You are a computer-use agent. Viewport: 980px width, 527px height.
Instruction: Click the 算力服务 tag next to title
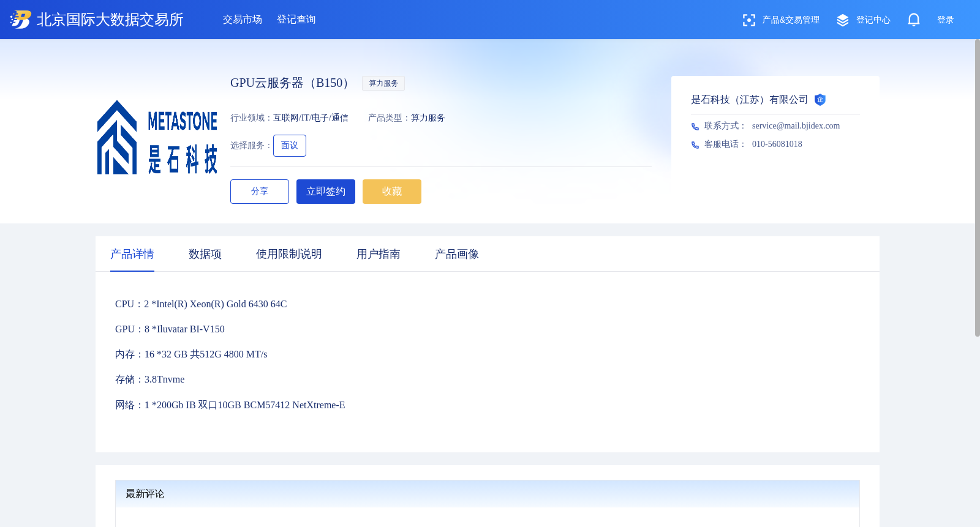[x=383, y=83]
